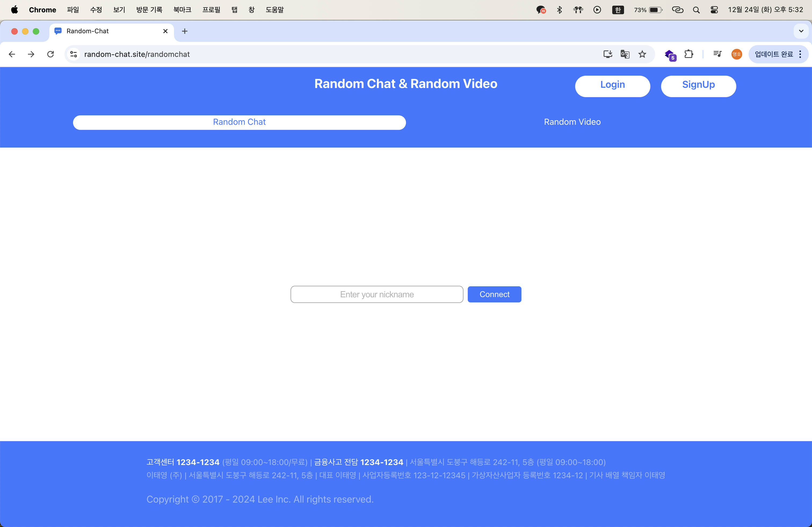The image size is (812, 527).
Task: Open the battery status menu
Action: [648, 10]
